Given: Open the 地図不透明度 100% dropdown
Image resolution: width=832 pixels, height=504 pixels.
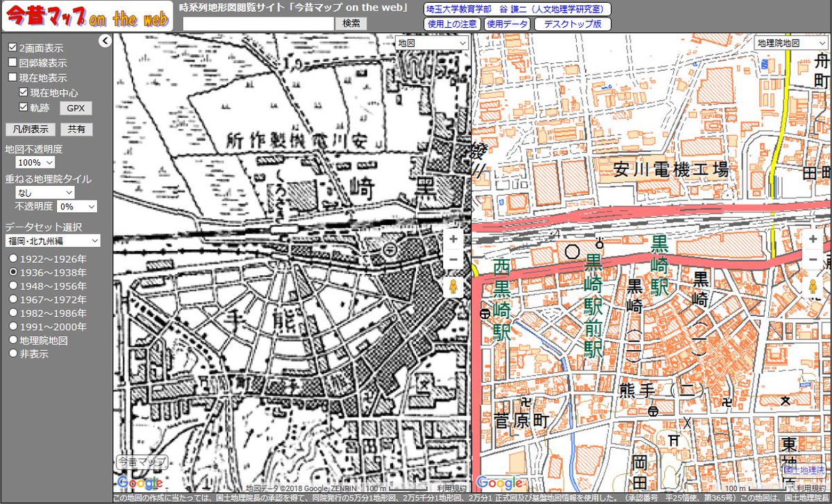Looking at the screenshot, I should pyautogui.click(x=35, y=162).
